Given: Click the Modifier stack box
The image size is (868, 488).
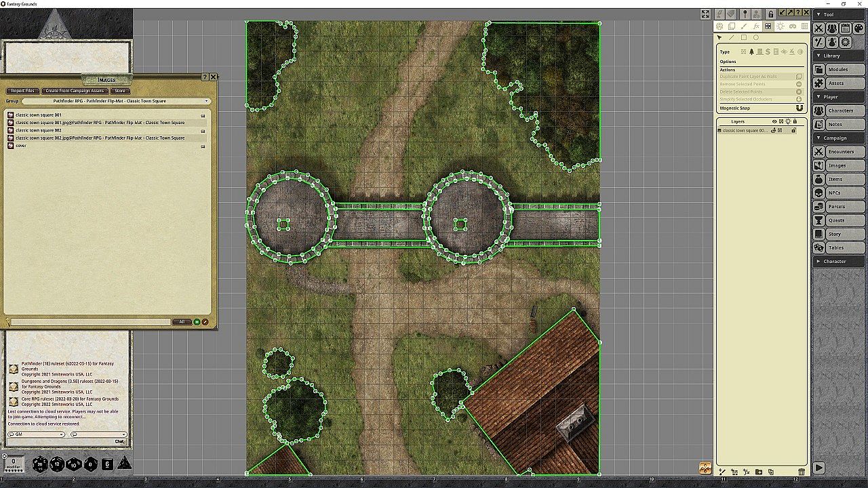Looking at the screenshot, I should point(13,464).
